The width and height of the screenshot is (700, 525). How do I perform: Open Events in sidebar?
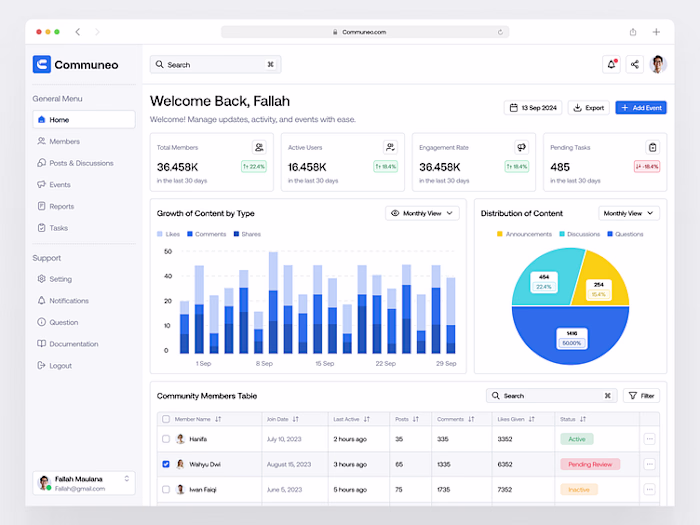point(84,184)
